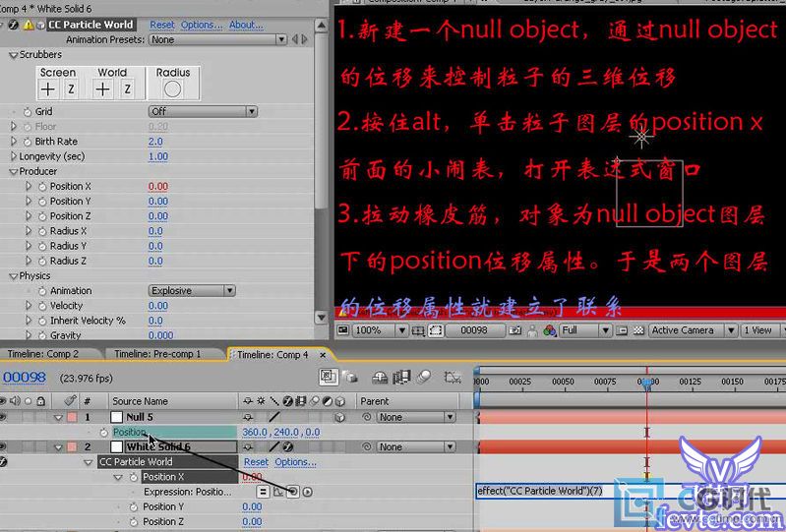
Task: Click the live update button in timeline toolbar
Action: (329, 377)
